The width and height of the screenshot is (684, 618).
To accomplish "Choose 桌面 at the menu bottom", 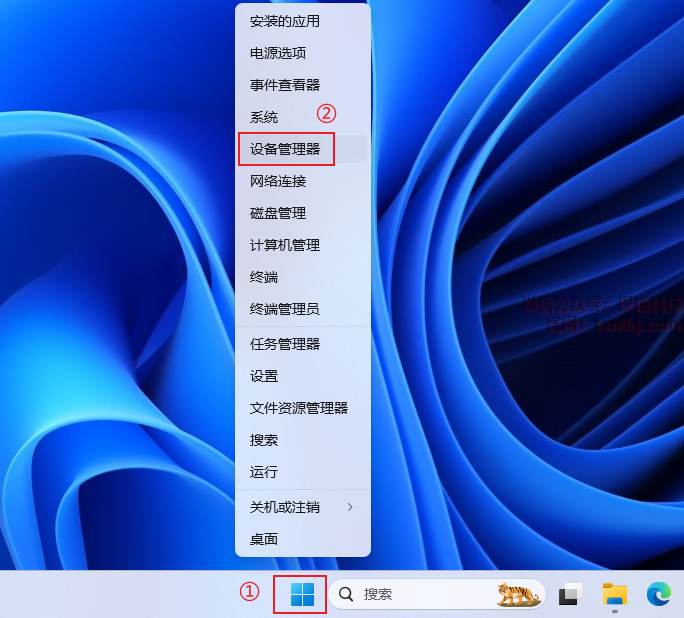I will [303, 539].
